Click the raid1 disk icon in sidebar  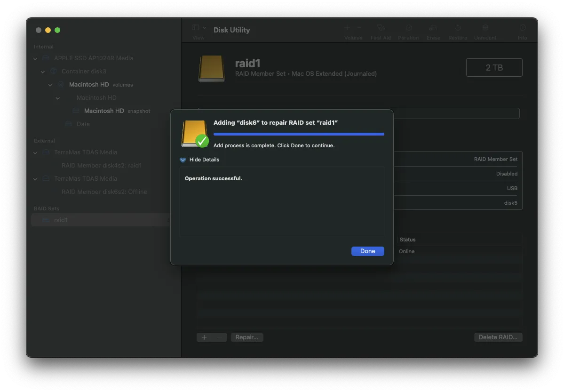coord(46,220)
